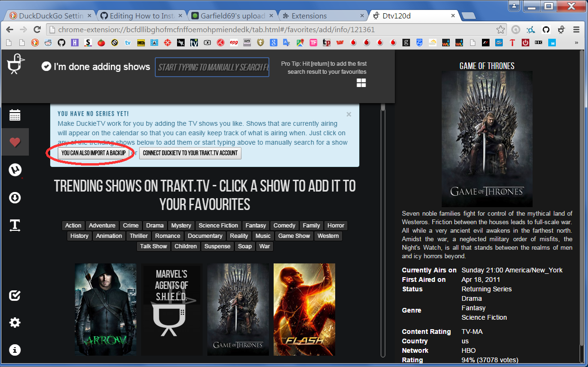Image resolution: width=588 pixels, height=367 pixels.
Task: Open the calendar view in the sidebar
Action: (15, 115)
